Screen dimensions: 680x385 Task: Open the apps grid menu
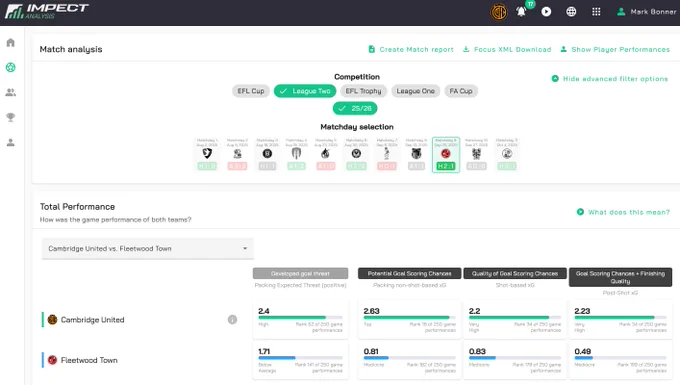tap(596, 12)
